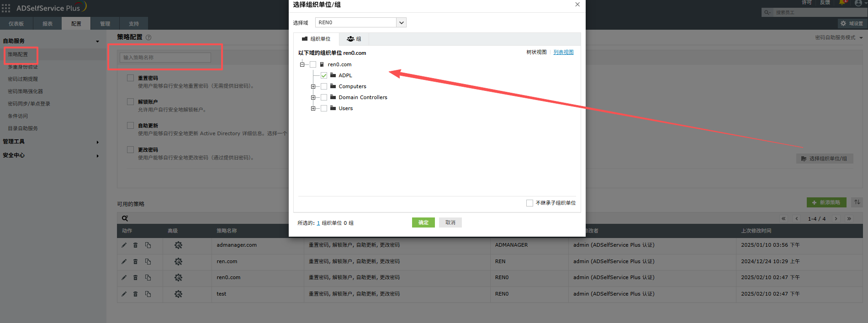
Task: Click the help question mark next to 策略配置
Action: pyautogui.click(x=148, y=37)
